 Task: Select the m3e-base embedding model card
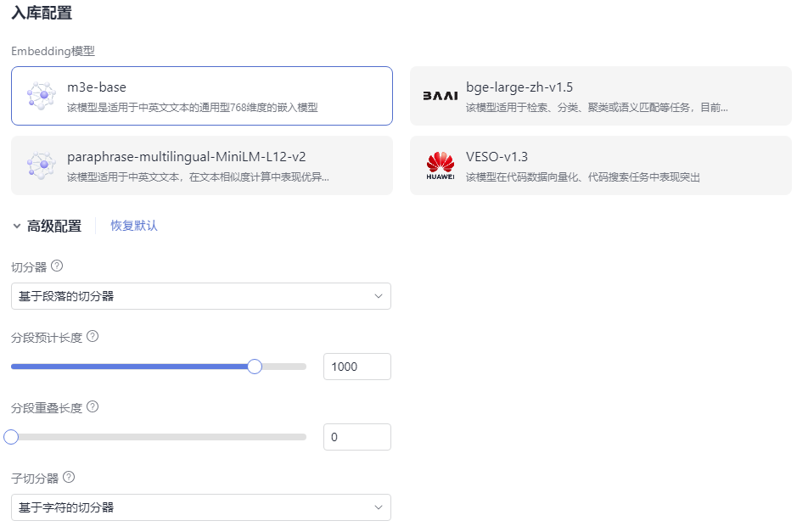click(202, 96)
